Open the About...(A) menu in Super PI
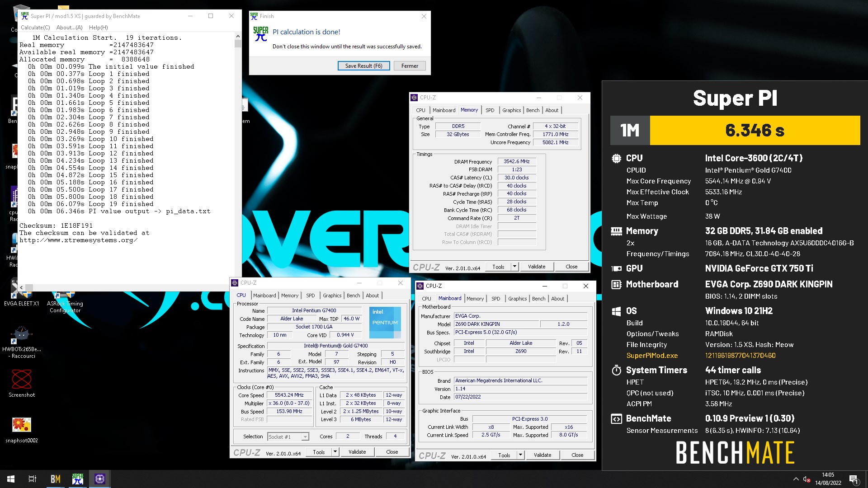This screenshot has width=868, height=488. 69,28
